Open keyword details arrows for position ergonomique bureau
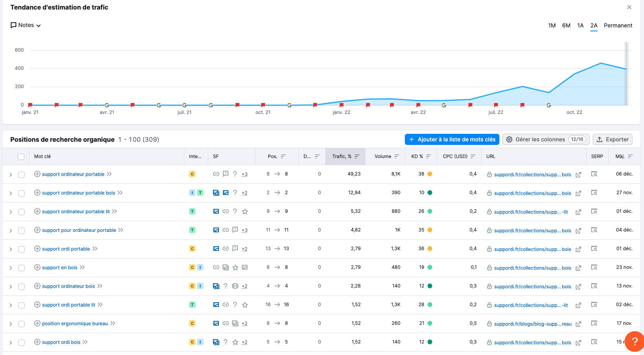 tap(113, 323)
